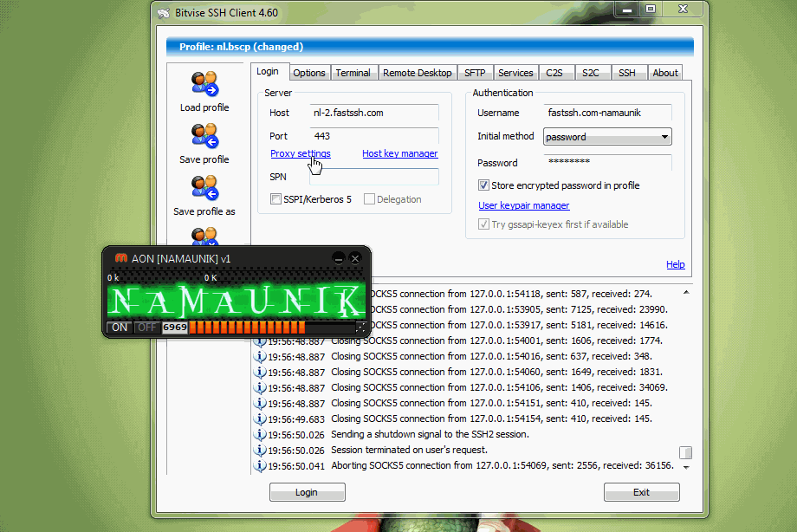
Task: Click the partially hidden profile icon below Save profile as
Action: pyautogui.click(x=204, y=237)
